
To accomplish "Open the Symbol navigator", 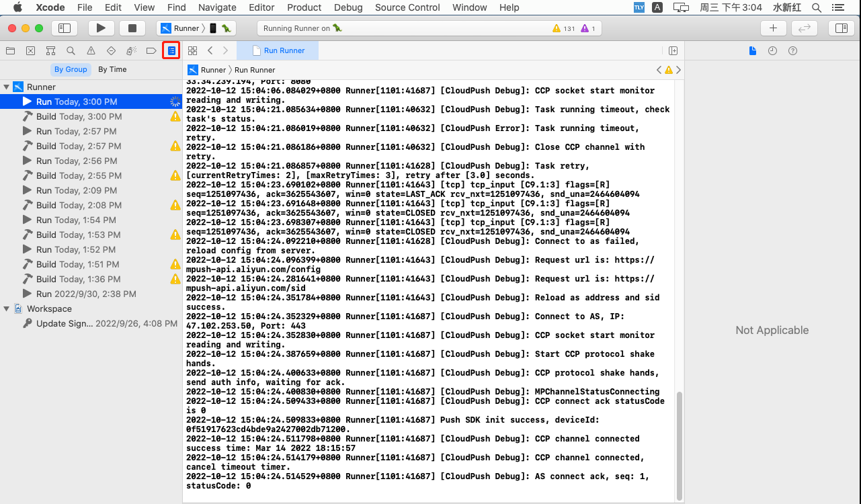I will (50, 50).
